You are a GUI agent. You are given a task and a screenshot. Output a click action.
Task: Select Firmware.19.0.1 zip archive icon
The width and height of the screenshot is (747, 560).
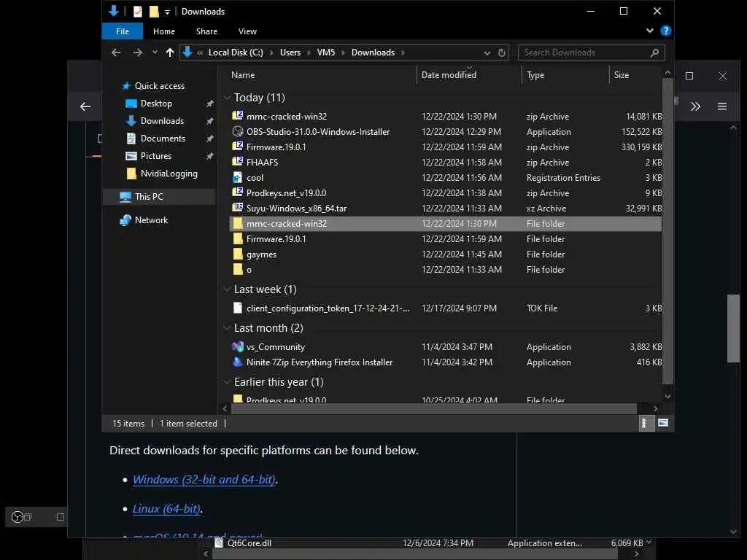(x=237, y=147)
